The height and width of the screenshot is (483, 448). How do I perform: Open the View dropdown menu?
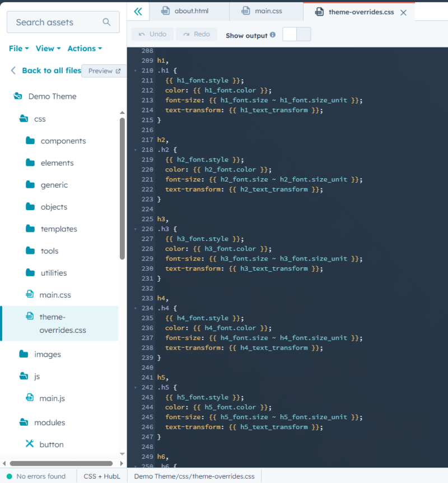tap(48, 49)
